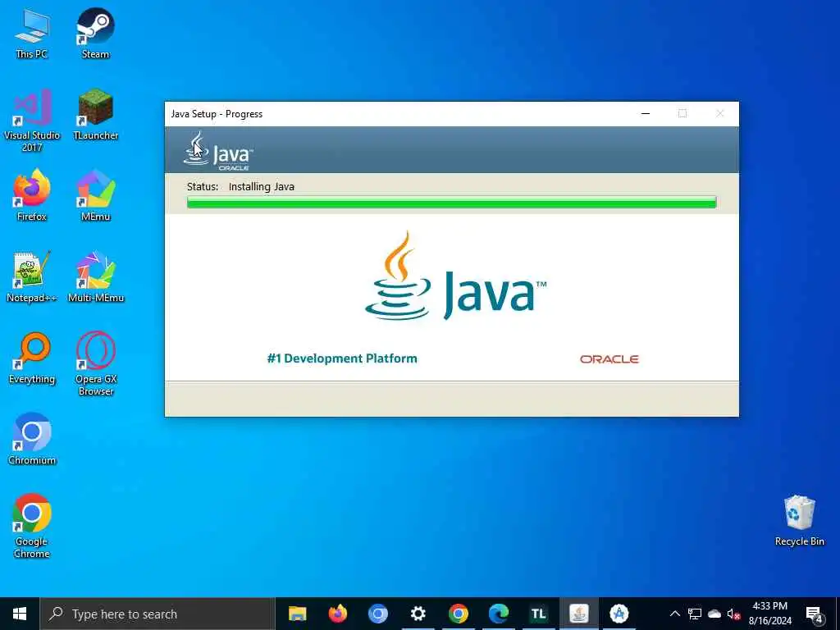Select the Firefox desktop shortcut
This screenshot has width=840, height=630.
click(32, 195)
